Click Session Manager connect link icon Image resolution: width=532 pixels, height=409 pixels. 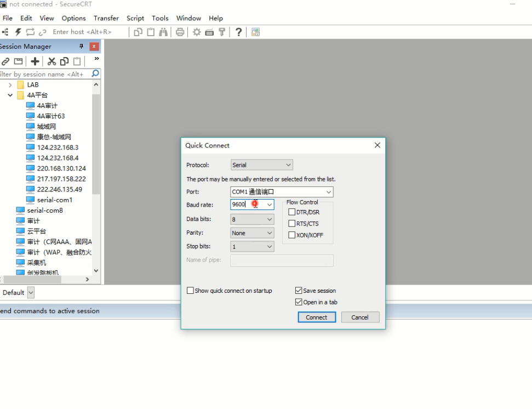[5, 61]
